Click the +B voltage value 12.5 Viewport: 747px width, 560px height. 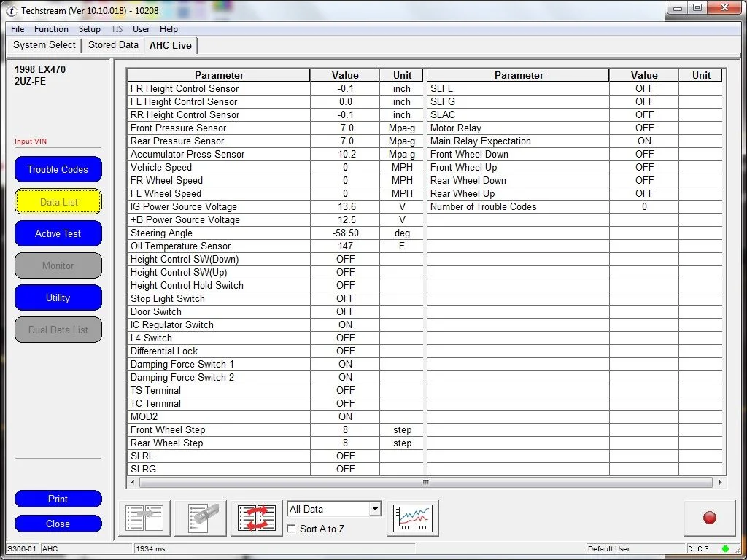click(345, 220)
